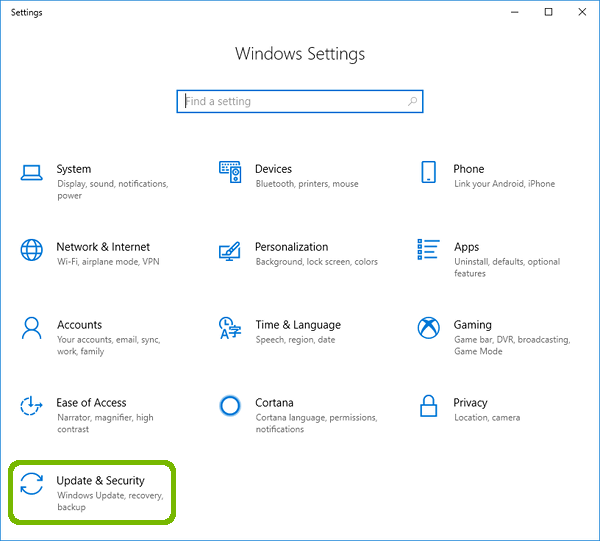Close the Settings window
Viewport: 600px width, 541px height.
coord(582,12)
